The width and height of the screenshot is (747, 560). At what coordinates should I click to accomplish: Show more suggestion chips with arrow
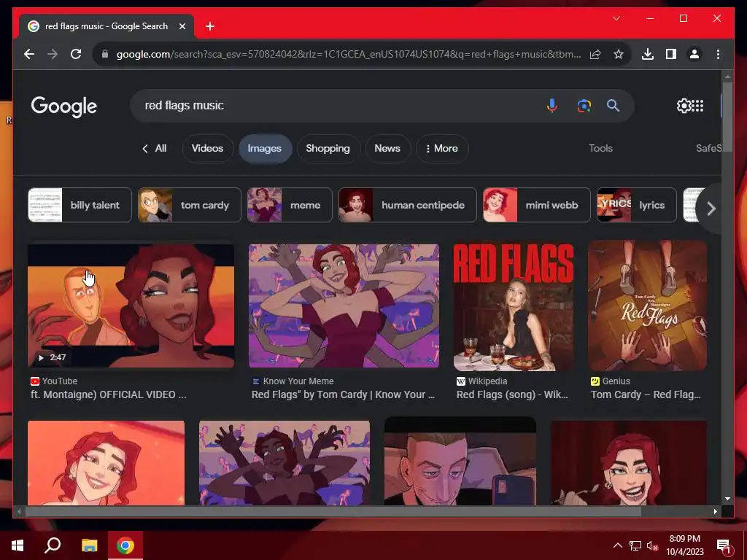coord(711,208)
